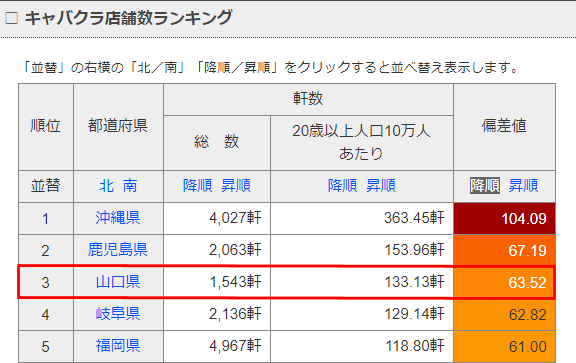Sort 偏差値 column by 昇順
Screen dimensions: 576x363
523,186
